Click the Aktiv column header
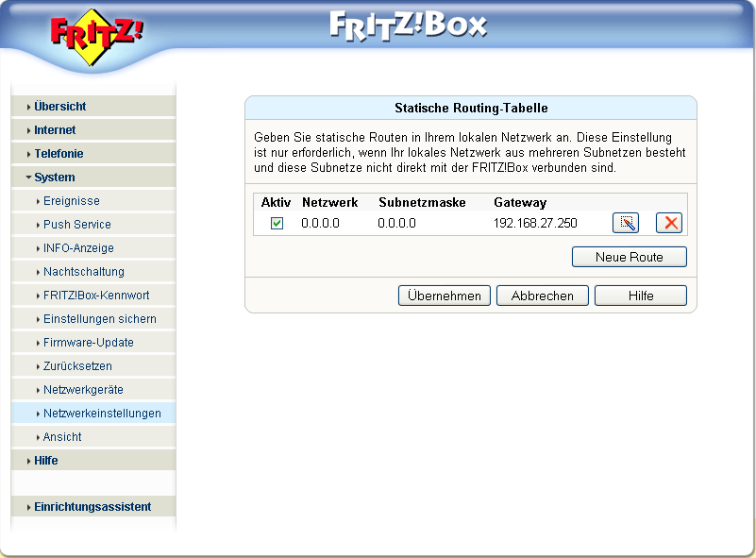 coord(276,202)
